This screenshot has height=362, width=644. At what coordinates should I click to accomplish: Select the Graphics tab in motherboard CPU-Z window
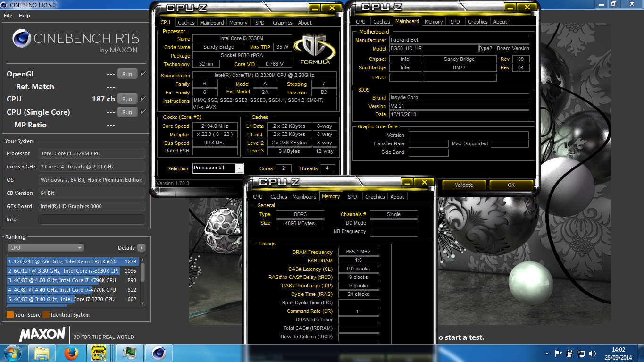point(478,22)
